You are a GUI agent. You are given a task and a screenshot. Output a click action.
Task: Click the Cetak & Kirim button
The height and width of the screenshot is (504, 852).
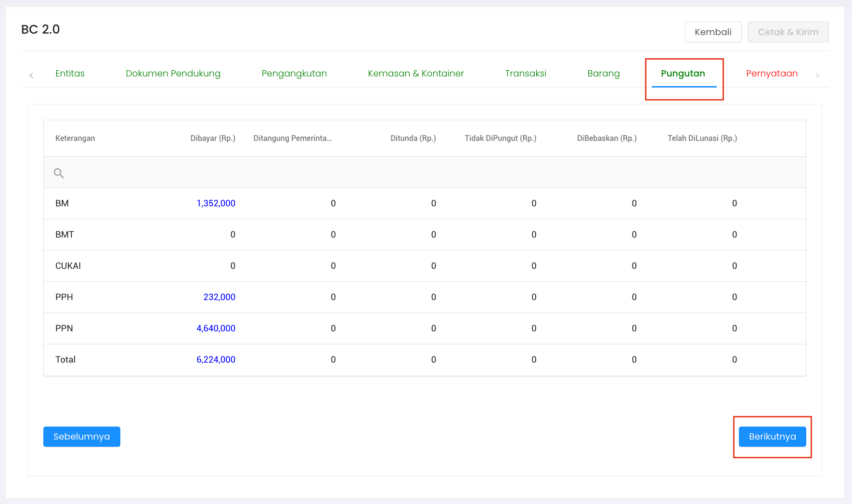[x=787, y=32]
